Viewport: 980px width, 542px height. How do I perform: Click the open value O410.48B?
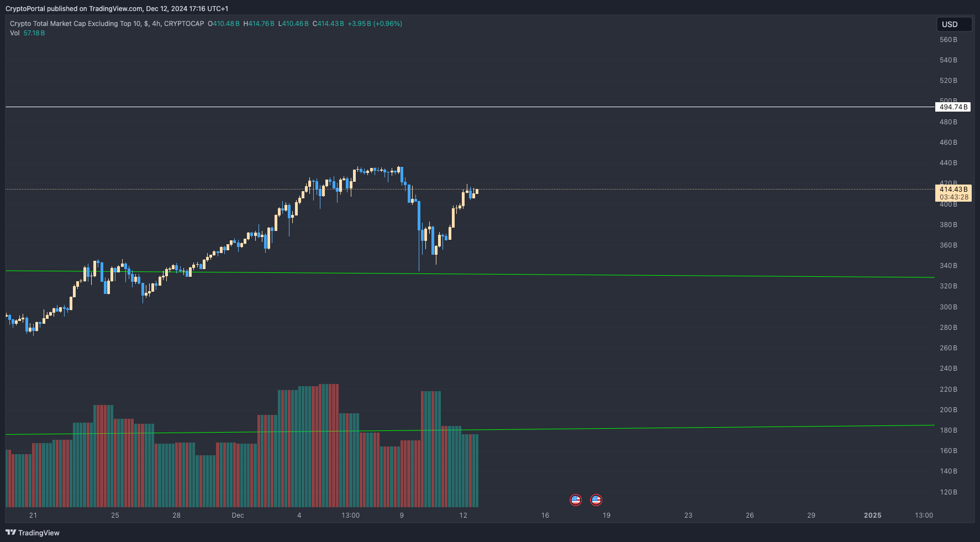click(224, 24)
